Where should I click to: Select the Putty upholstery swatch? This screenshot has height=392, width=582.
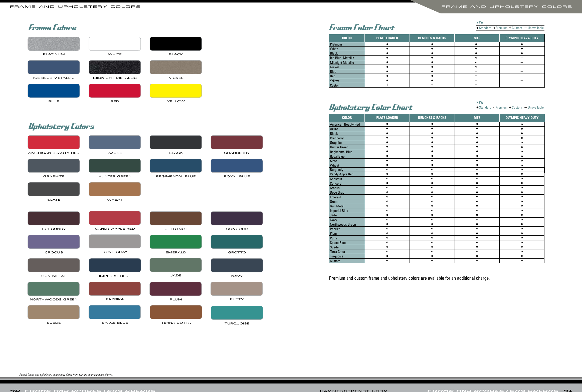[237, 289]
